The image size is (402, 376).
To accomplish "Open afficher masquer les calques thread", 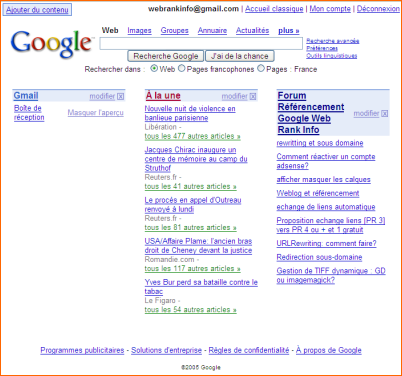I will [323, 179].
